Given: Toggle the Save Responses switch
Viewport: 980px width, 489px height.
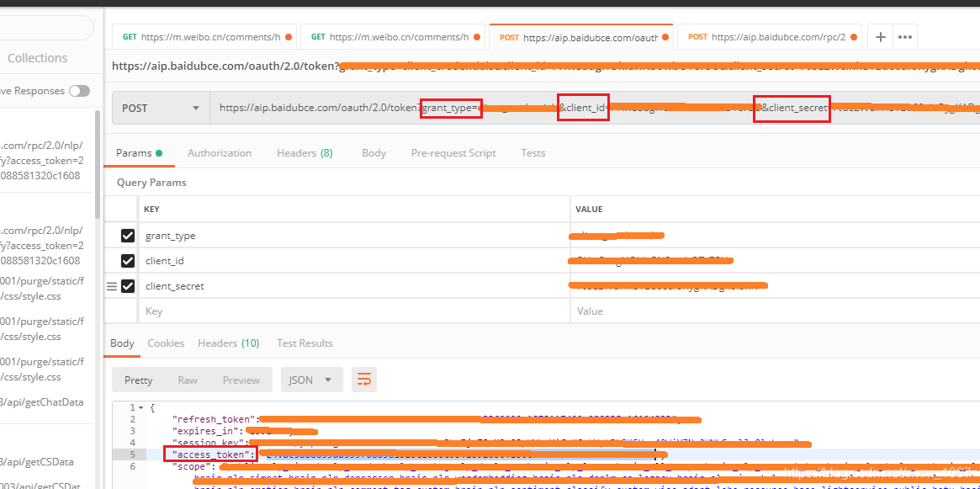Looking at the screenshot, I should tap(79, 91).
